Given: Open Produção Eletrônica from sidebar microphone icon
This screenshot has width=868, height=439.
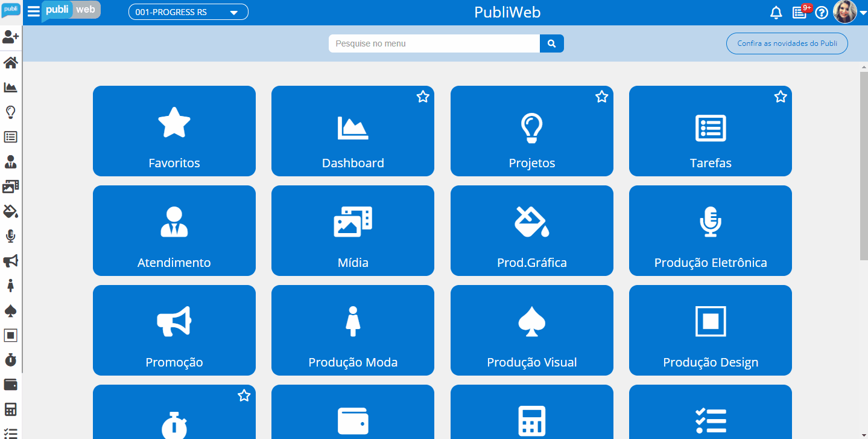Looking at the screenshot, I should point(11,236).
